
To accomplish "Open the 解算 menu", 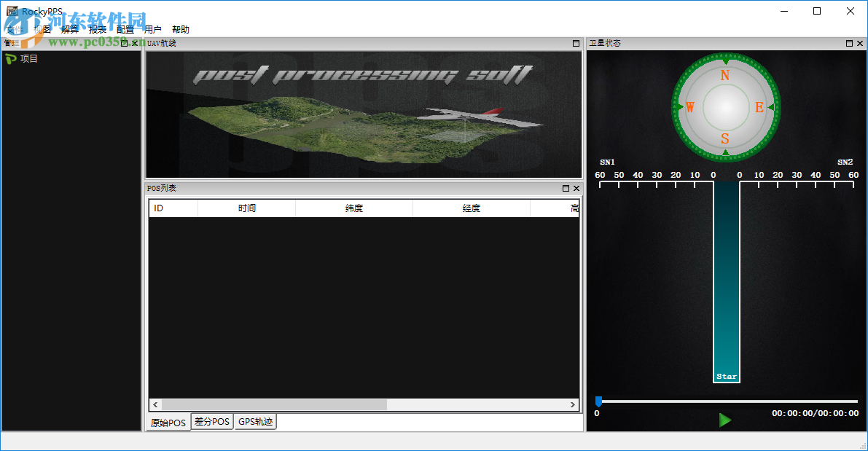I will [x=70, y=29].
